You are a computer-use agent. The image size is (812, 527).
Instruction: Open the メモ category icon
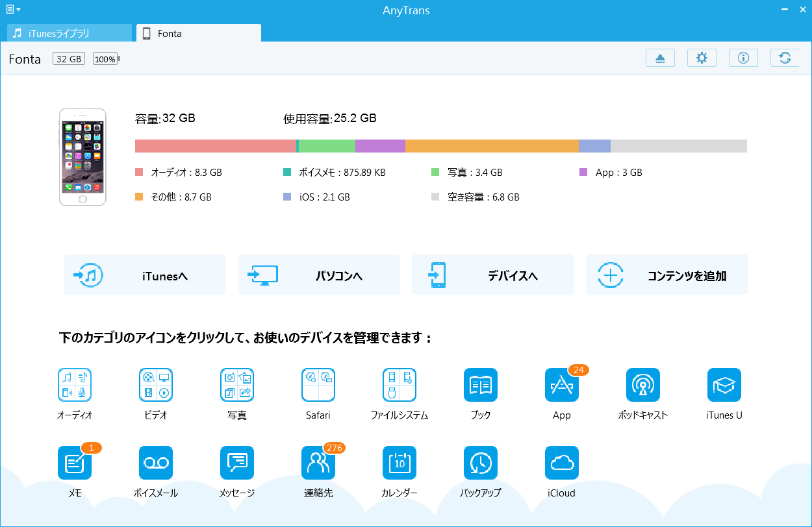(75, 463)
